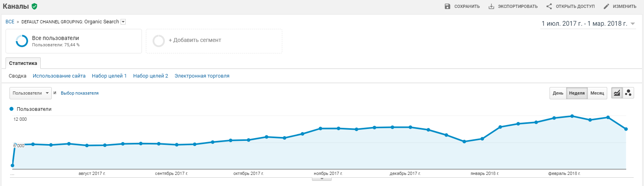Click + Добавить сегмент box

click(214, 41)
